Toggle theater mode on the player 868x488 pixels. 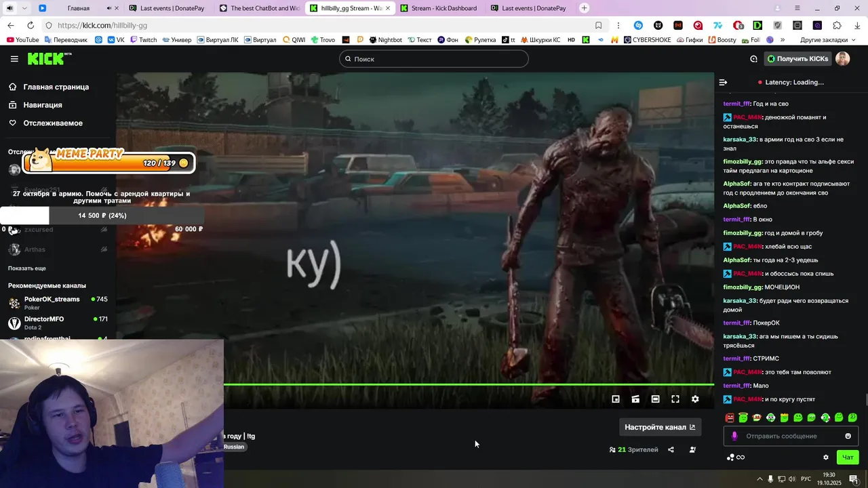click(x=655, y=399)
